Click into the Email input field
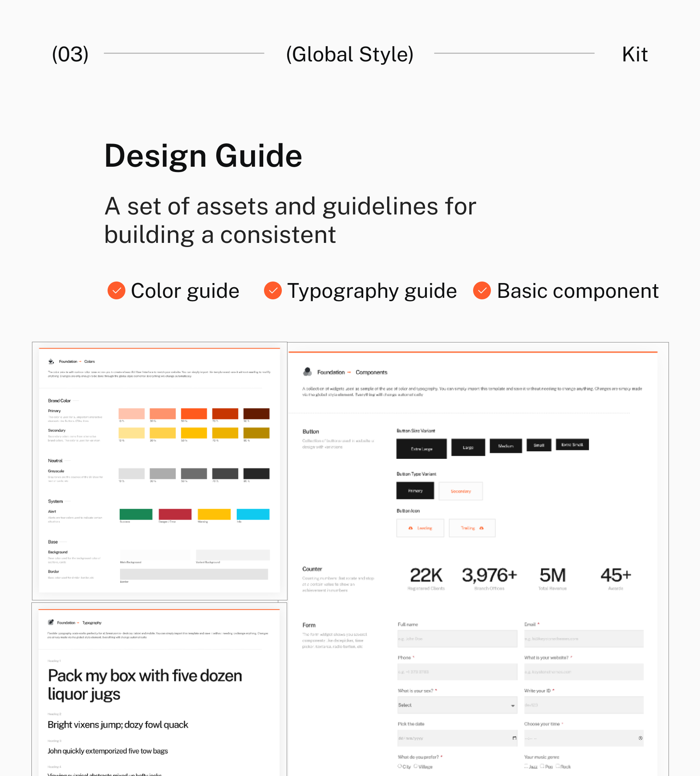Viewport: 700px width, 776px height. point(583,638)
